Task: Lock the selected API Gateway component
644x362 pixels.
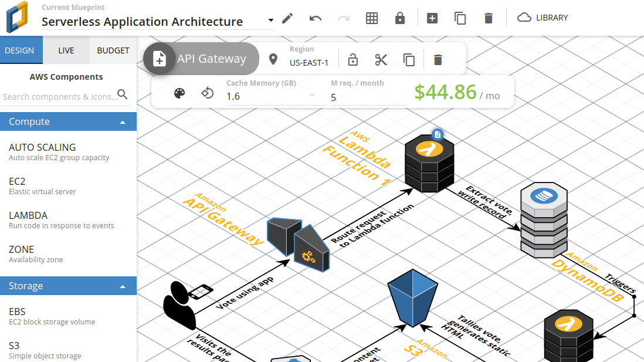Action: coord(353,60)
